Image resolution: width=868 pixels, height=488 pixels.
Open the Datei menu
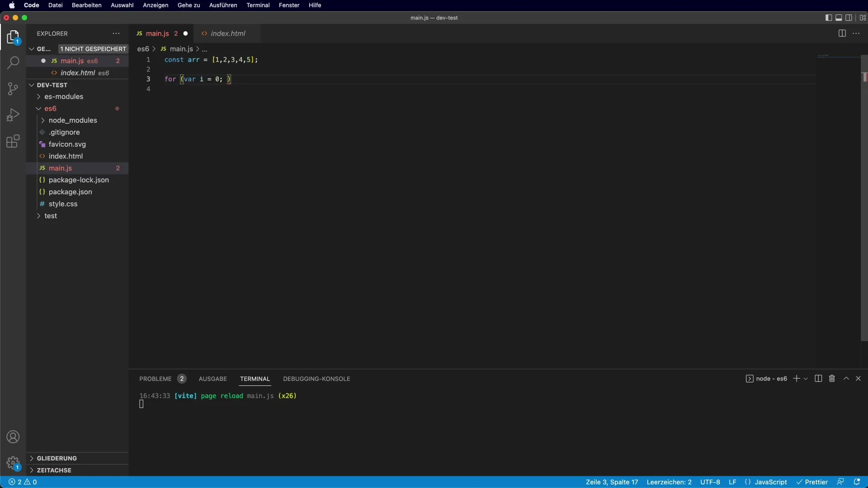[x=55, y=5]
